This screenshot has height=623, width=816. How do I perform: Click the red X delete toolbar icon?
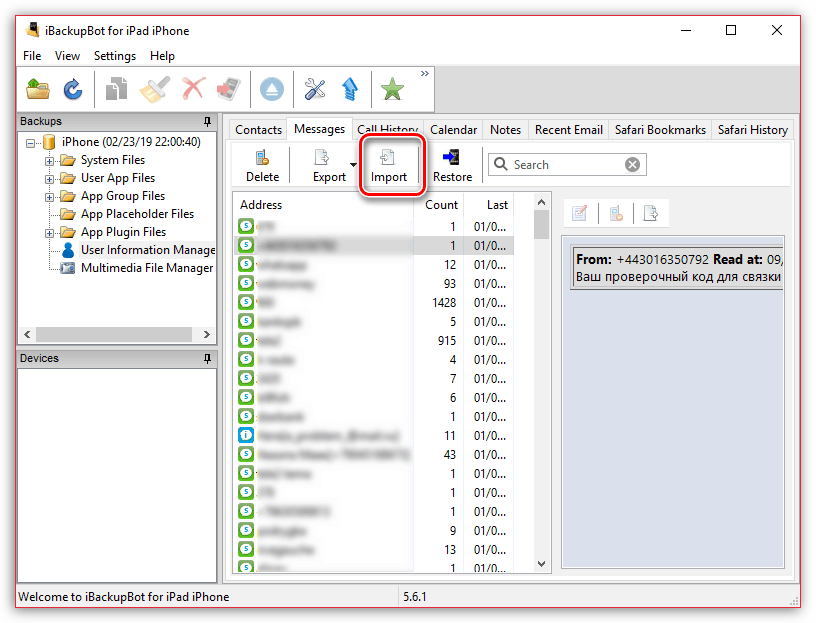tap(193, 89)
